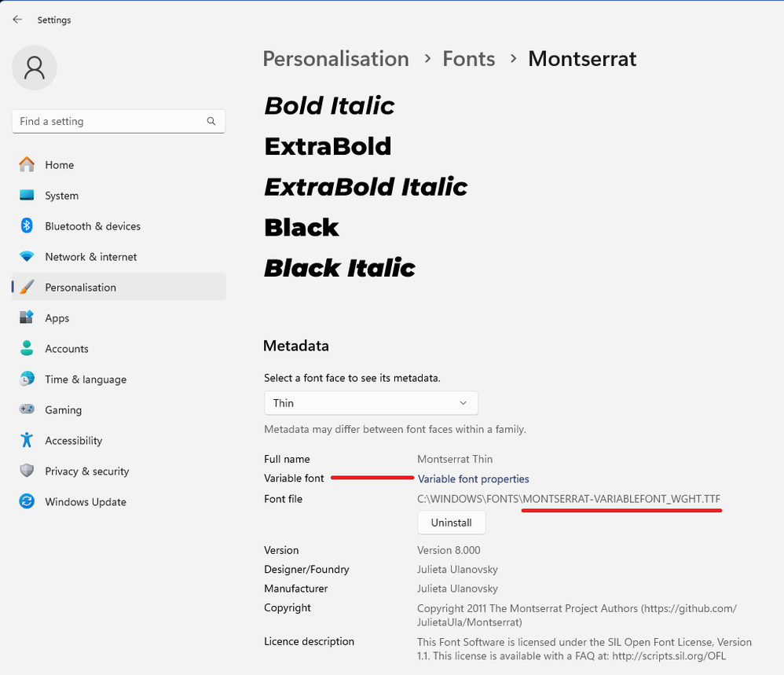
Task: Click the Windows Update sync icon
Action: 27,502
